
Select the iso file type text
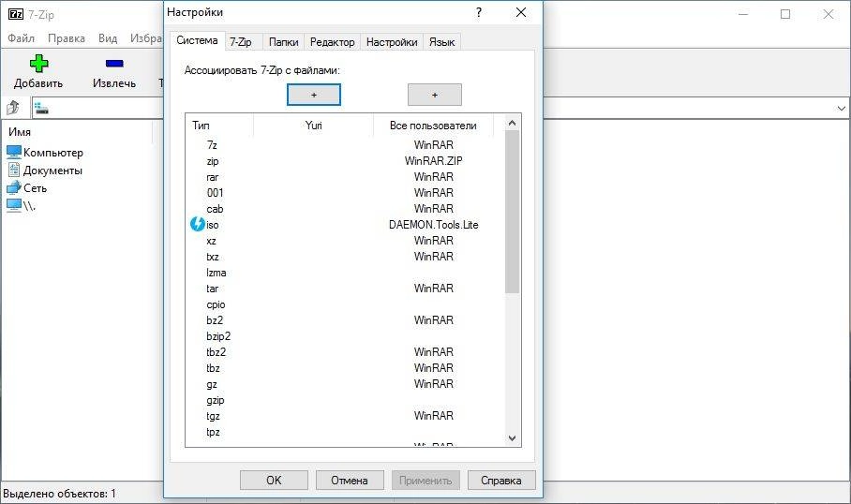(x=212, y=225)
